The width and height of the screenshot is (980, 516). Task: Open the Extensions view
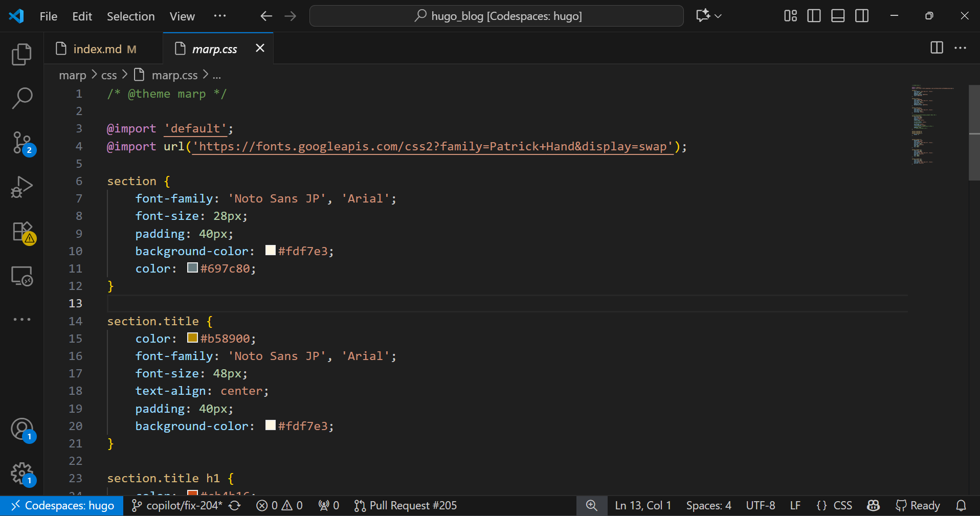pyautogui.click(x=23, y=232)
